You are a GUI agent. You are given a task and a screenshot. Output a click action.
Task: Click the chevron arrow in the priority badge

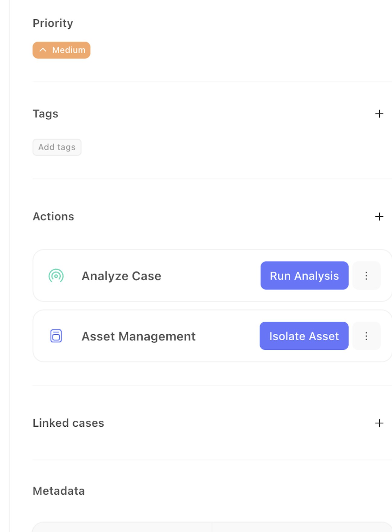pos(43,50)
